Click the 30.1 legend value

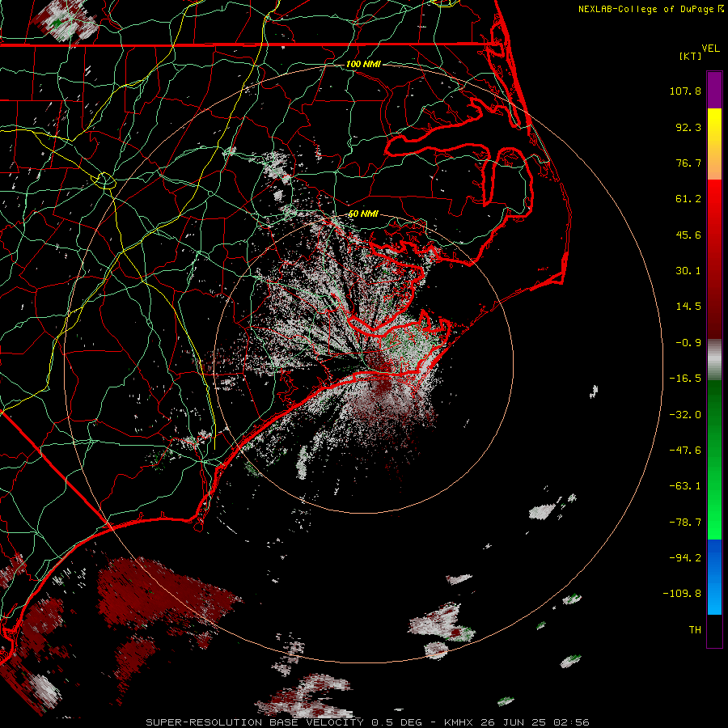point(688,271)
